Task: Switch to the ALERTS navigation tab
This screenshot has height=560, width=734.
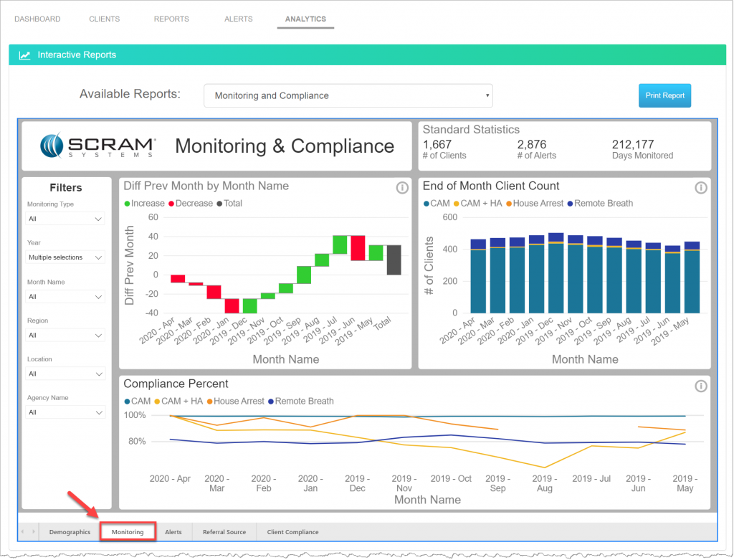Action: [238, 19]
